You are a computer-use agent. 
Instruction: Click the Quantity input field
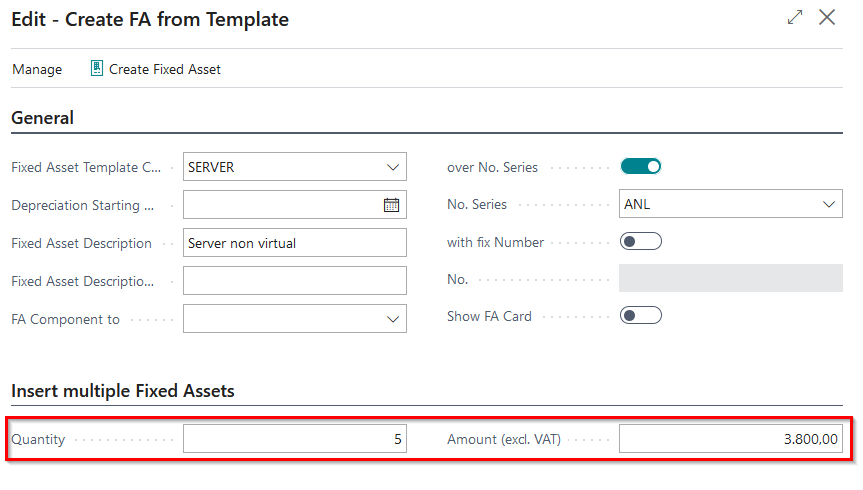pos(294,439)
